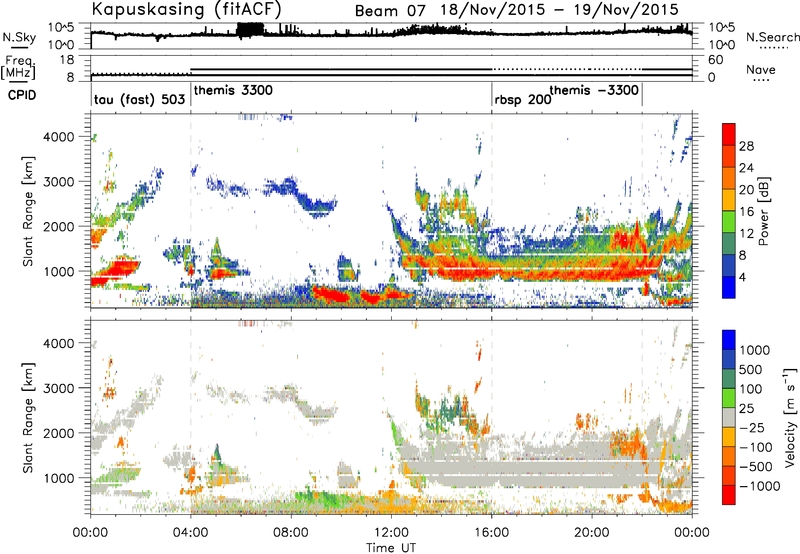Screen dimensions: 800x554
Task: Click the '18' frequency axis tick
Action: coord(67,60)
